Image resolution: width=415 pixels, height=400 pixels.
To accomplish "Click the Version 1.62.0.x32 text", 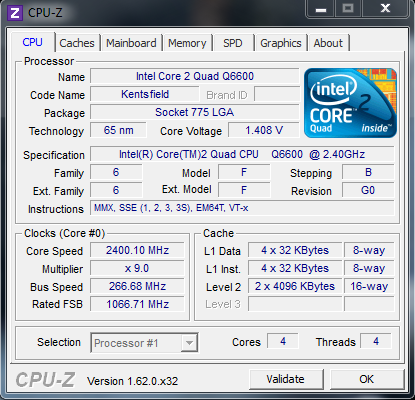I will (133, 381).
